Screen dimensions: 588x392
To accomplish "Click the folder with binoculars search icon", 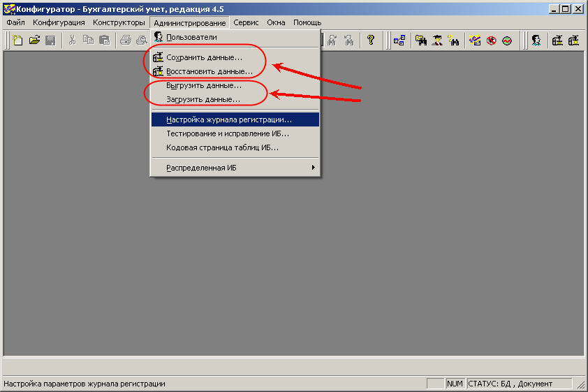I will point(421,40).
